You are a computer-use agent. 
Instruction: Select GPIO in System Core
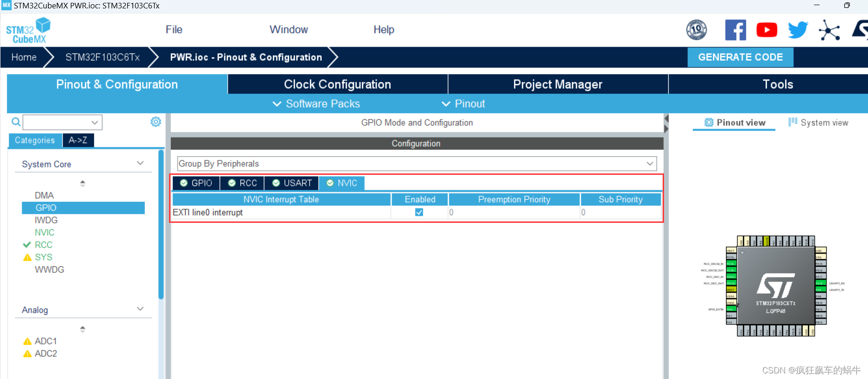click(x=83, y=208)
